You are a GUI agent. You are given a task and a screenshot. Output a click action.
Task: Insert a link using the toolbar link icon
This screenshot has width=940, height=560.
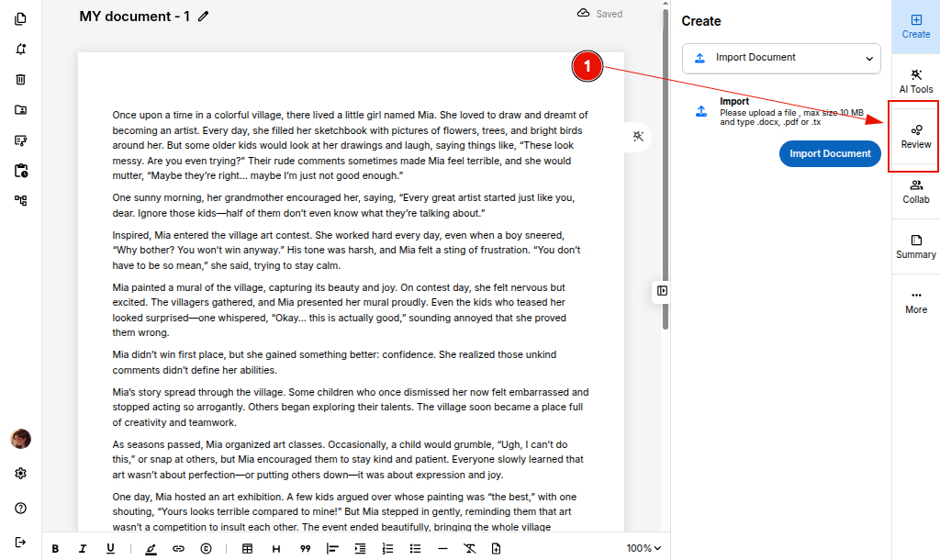pos(178,548)
